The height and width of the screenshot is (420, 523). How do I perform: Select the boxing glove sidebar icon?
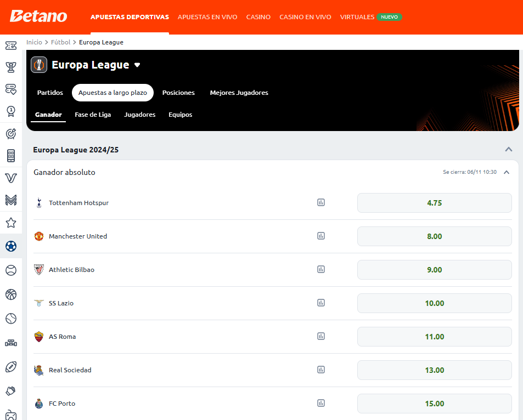click(x=11, y=391)
